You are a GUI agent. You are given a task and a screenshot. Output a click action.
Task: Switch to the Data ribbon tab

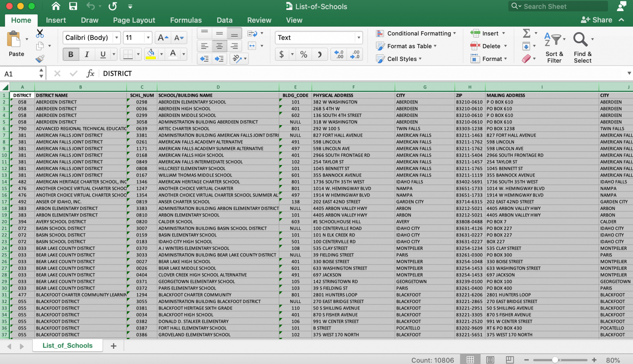(x=225, y=20)
